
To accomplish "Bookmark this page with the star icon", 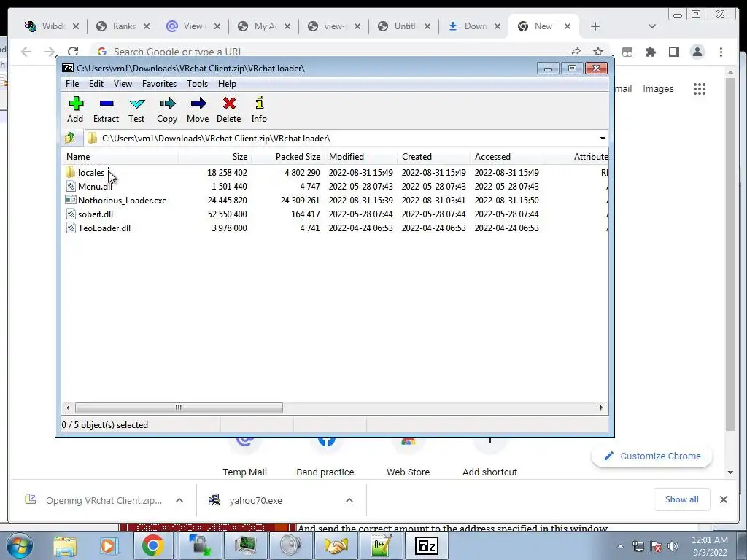I will pyautogui.click(x=598, y=52).
